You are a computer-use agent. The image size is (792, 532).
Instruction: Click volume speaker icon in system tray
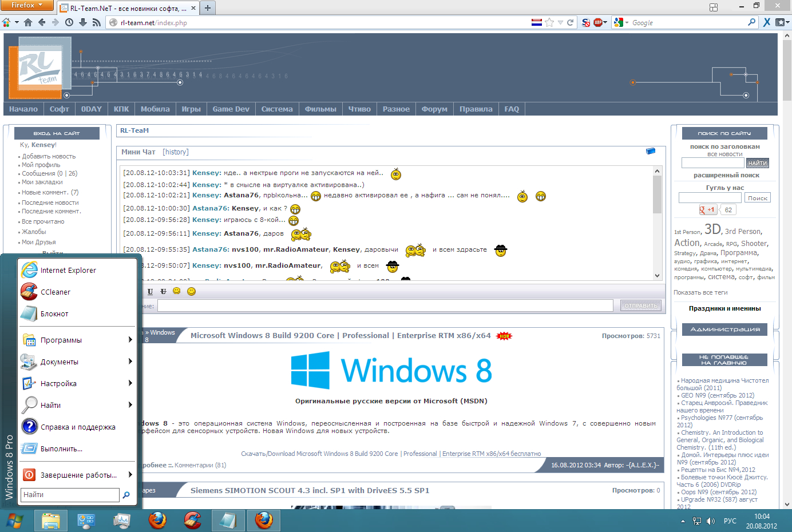(711, 521)
